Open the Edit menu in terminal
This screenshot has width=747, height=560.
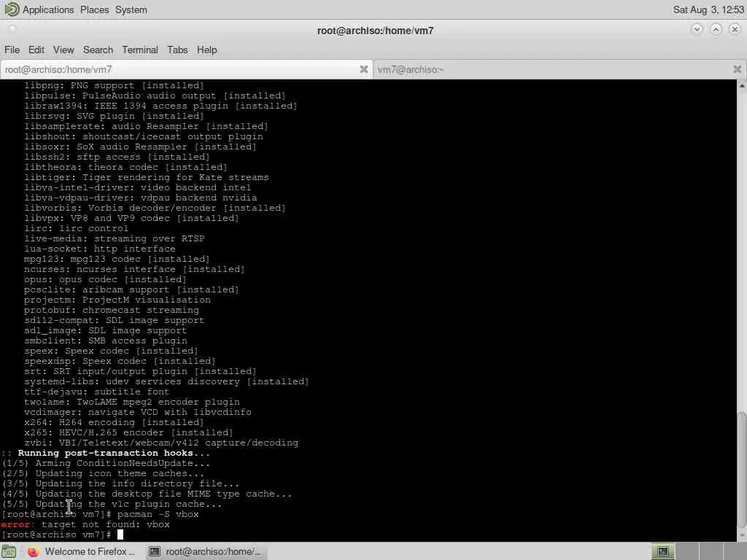pos(36,50)
